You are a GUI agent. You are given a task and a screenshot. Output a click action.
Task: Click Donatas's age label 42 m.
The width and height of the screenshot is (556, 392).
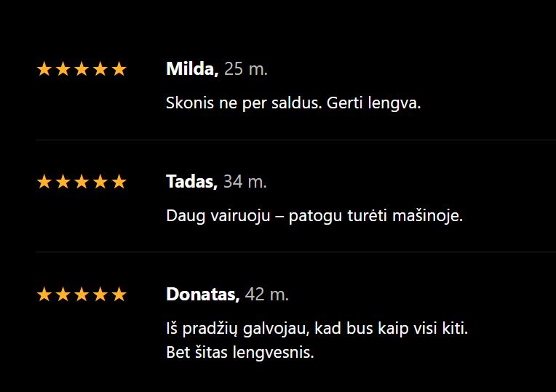267,294
